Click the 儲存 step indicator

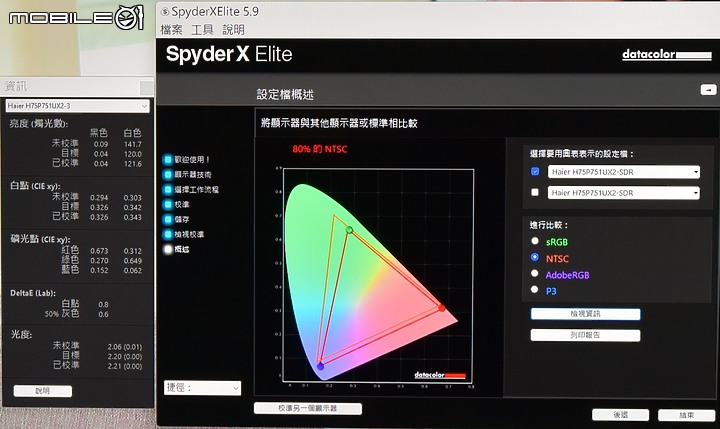(168, 219)
